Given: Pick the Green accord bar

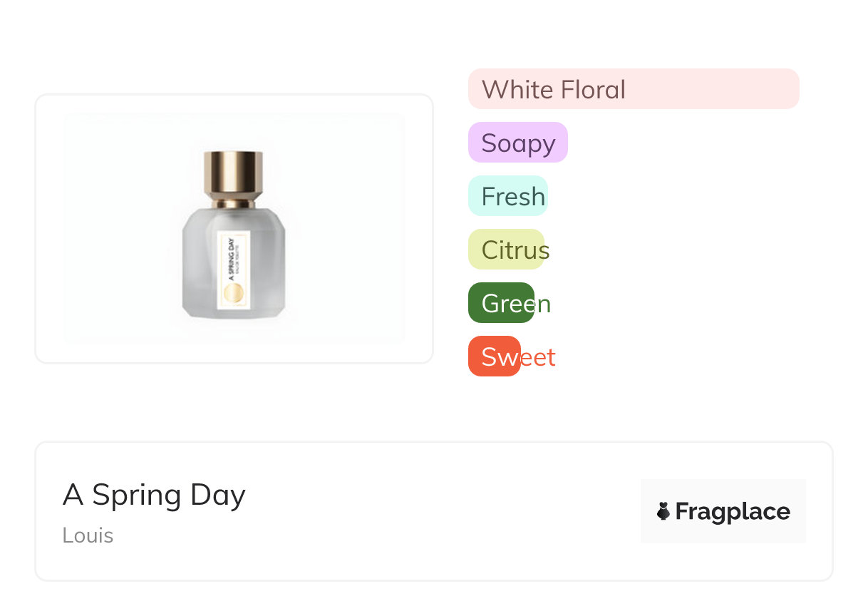Looking at the screenshot, I should [501, 303].
